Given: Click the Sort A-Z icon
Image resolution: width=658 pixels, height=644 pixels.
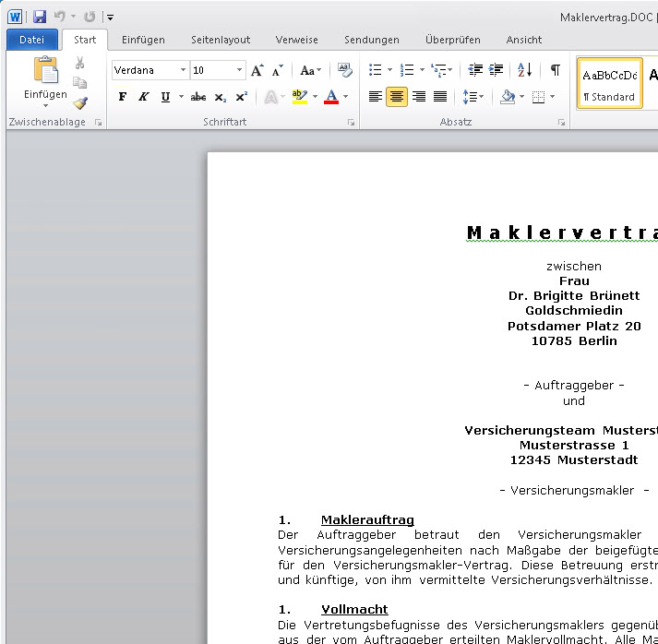Looking at the screenshot, I should (524, 70).
